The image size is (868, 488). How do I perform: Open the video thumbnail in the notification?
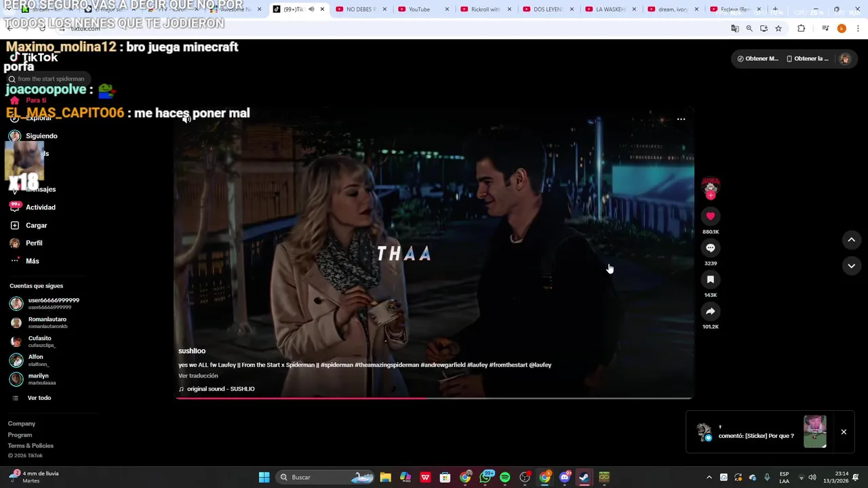click(x=815, y=432)
